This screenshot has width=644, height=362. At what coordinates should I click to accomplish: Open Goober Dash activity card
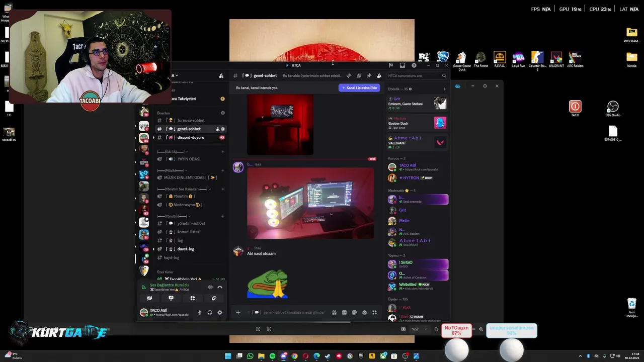coord(417,123)
